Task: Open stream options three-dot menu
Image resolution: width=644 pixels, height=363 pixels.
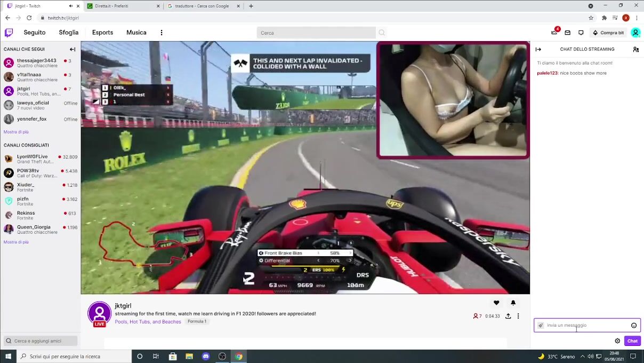Action: 518,316
